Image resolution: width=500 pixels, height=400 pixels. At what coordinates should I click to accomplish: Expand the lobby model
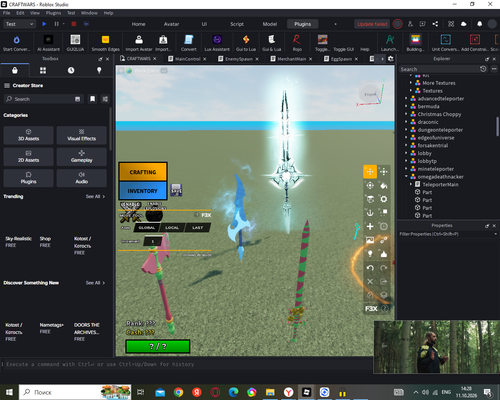tap(406, 153)
